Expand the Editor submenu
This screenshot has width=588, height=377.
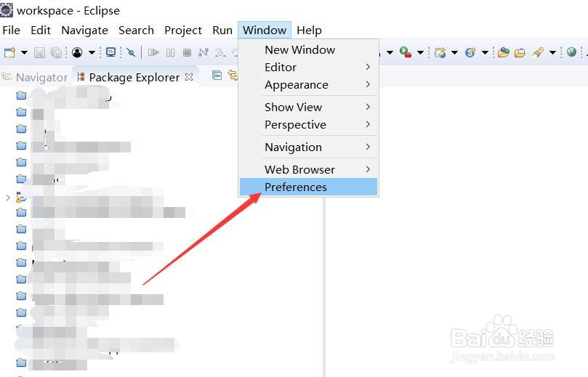pos(308,67)
